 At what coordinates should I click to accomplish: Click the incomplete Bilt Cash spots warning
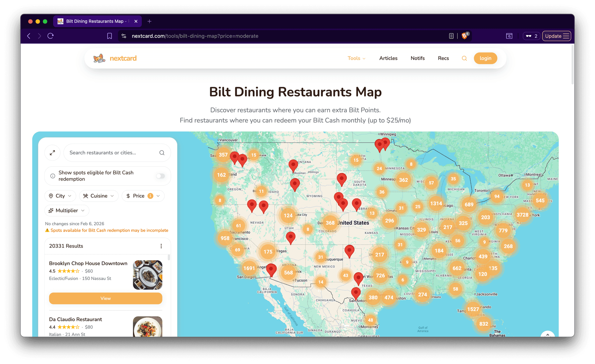coord(107,230)
